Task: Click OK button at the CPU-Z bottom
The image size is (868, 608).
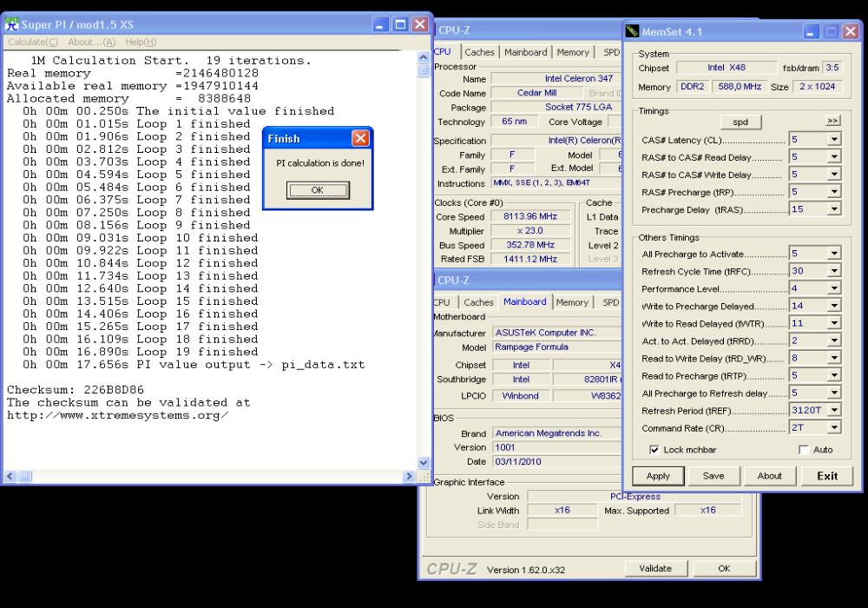Action: coord(724,568)
